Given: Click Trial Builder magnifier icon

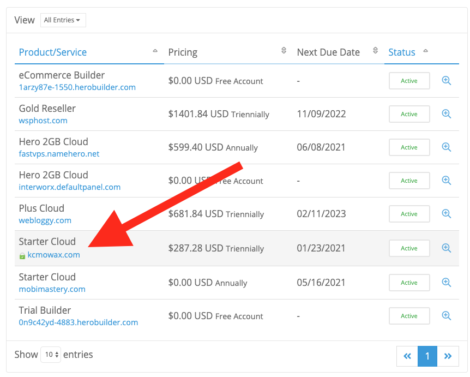Looking at the screenshot, I should (446, 316).
